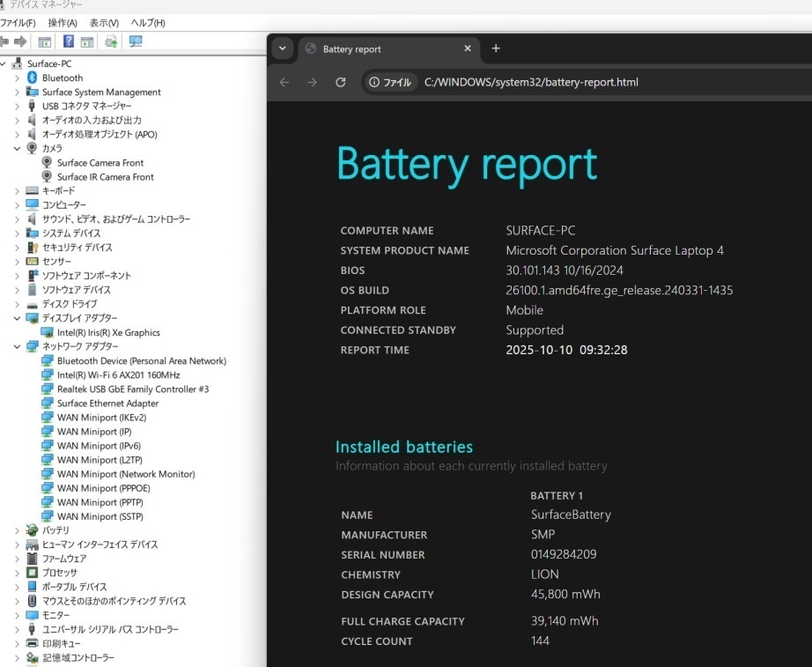Image resolution: width=812 pixels, height=667 pixels.
Task: Select Intel(R) Wi-Fi 6 AX201 160MHz adapter
Action: tap(118, 374)
